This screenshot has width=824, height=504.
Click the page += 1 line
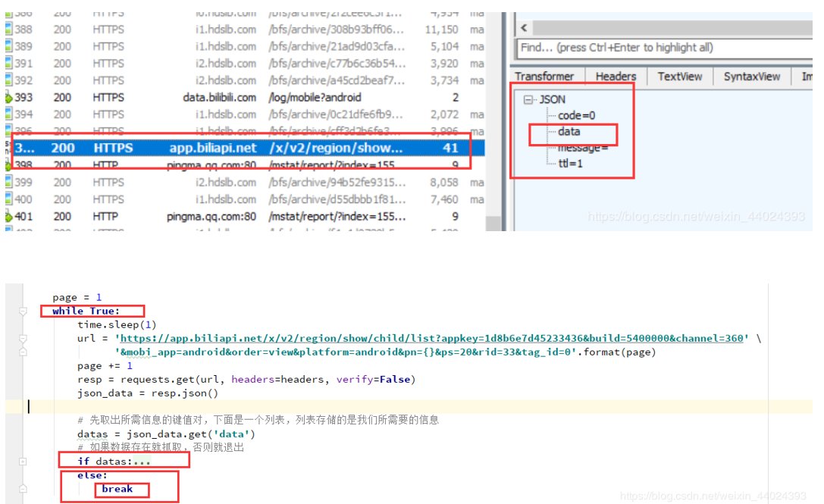point(105,366)
